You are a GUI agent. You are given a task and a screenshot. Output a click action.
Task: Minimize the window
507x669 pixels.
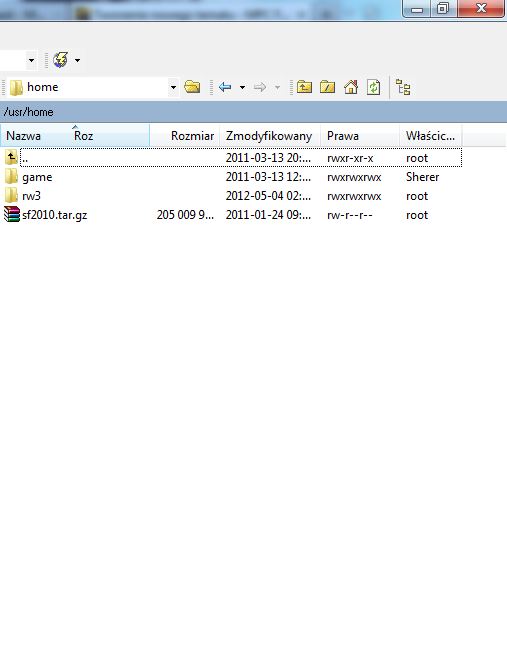417,9
